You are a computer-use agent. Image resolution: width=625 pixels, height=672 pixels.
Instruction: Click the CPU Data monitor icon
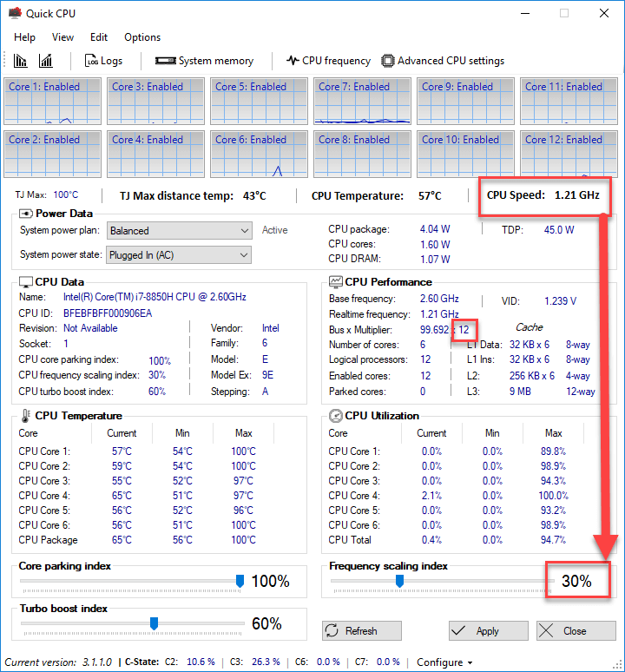(x=26, y=282)
